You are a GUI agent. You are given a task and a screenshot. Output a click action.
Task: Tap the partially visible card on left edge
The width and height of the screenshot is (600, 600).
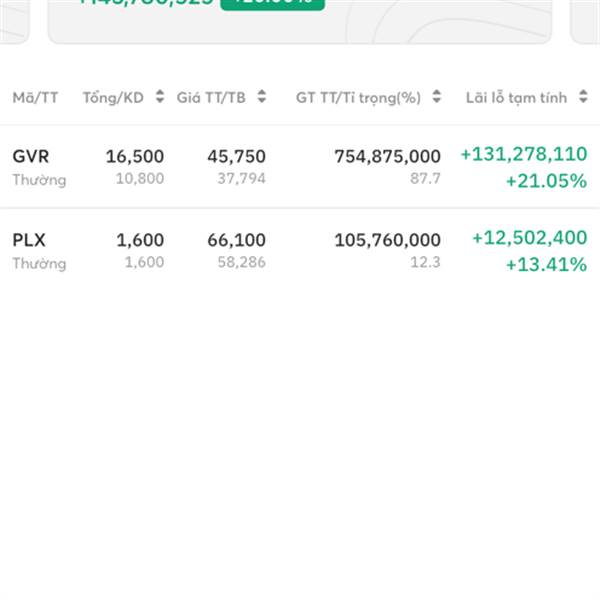(x=13, y=20)
